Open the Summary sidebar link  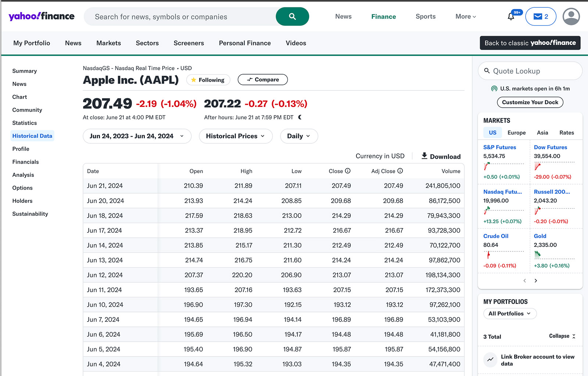(25, 71)
